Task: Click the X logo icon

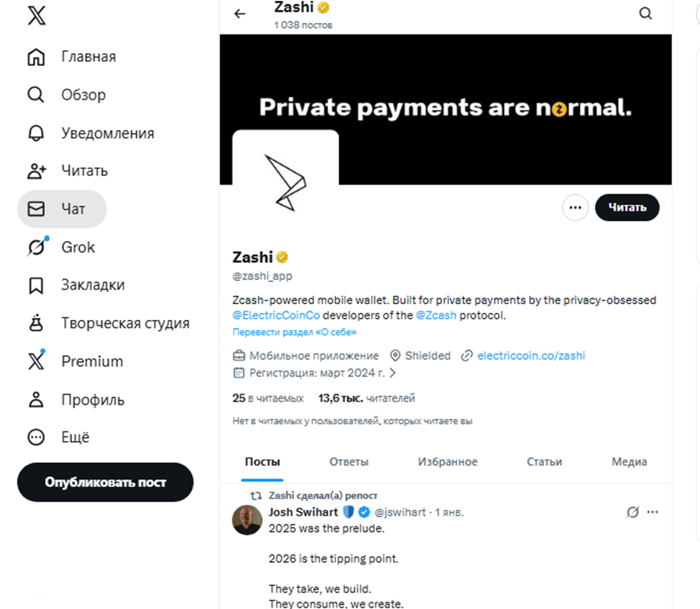Action: pyautogui.click(x=36, y=17)
